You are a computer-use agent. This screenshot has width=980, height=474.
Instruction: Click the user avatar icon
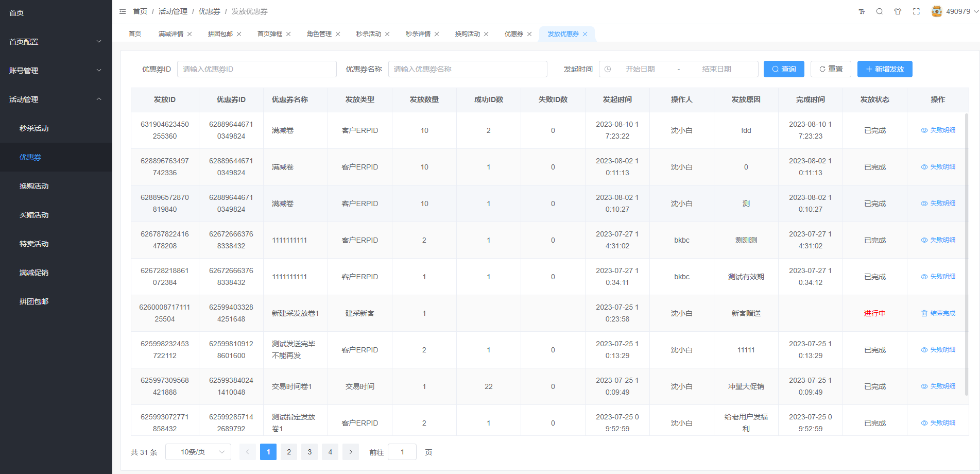click(x=937, y=11)
